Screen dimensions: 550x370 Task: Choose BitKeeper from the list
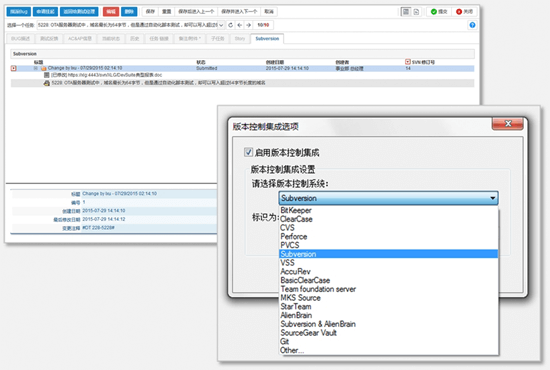coord(388,210)
